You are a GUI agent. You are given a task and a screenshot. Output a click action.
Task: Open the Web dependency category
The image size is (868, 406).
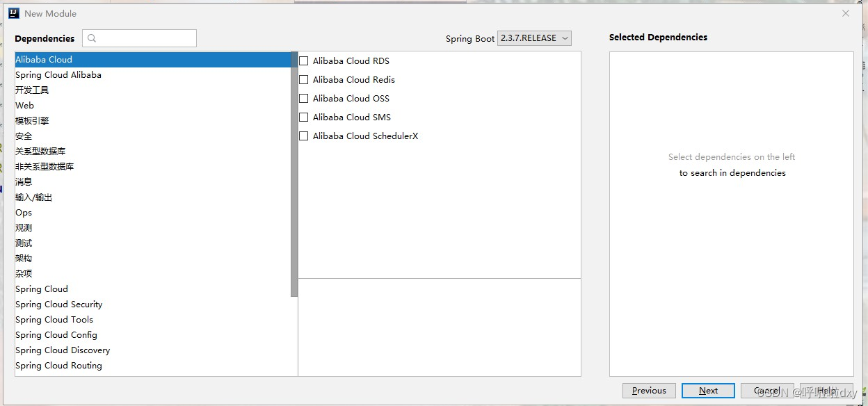[x=153, y=106]
